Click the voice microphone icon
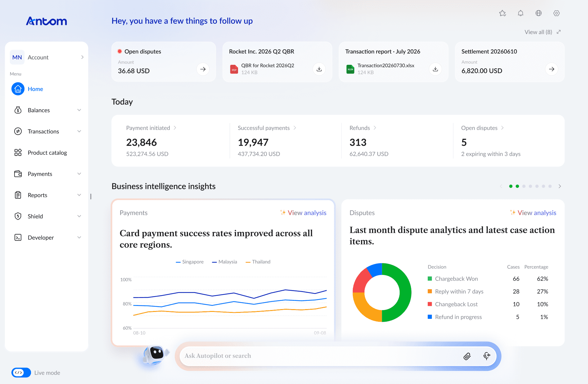 pyautogui.click(x=487, y=356)
